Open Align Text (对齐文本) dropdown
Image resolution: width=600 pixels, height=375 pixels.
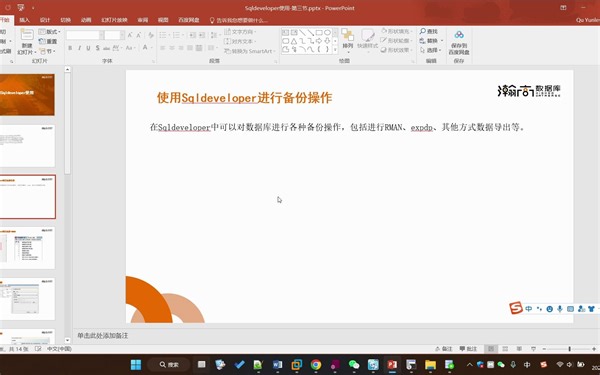240,41
